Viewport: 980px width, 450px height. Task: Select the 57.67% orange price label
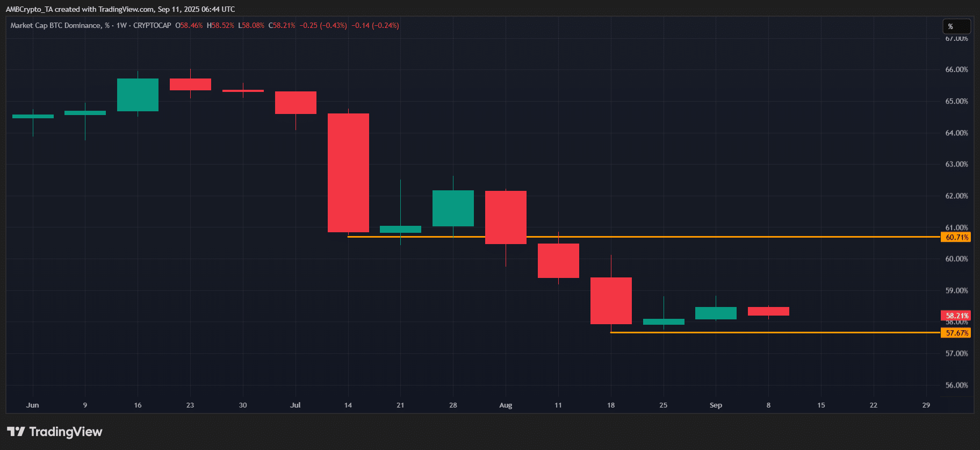click(956, 333)
